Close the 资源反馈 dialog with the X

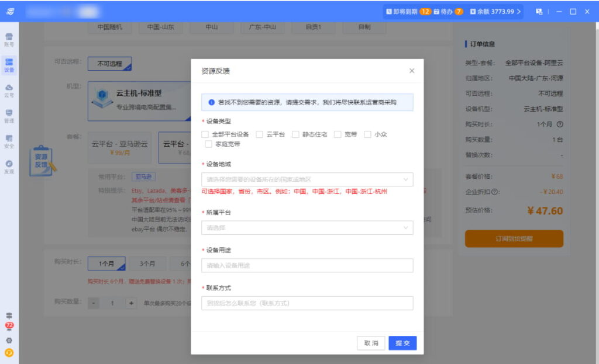coord(412,71)
